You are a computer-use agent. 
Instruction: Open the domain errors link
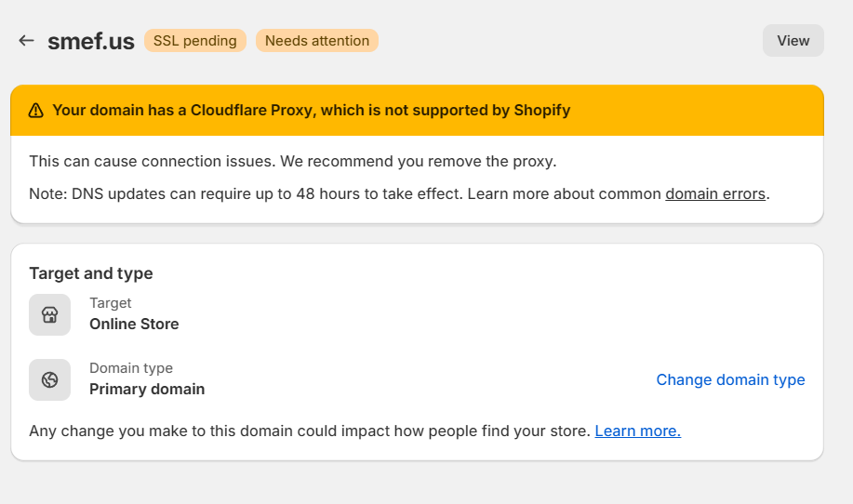coord(715,193)
